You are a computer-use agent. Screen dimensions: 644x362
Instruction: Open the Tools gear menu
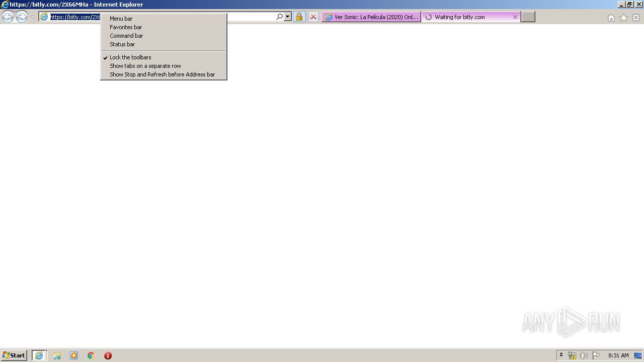tap(636, 18)
